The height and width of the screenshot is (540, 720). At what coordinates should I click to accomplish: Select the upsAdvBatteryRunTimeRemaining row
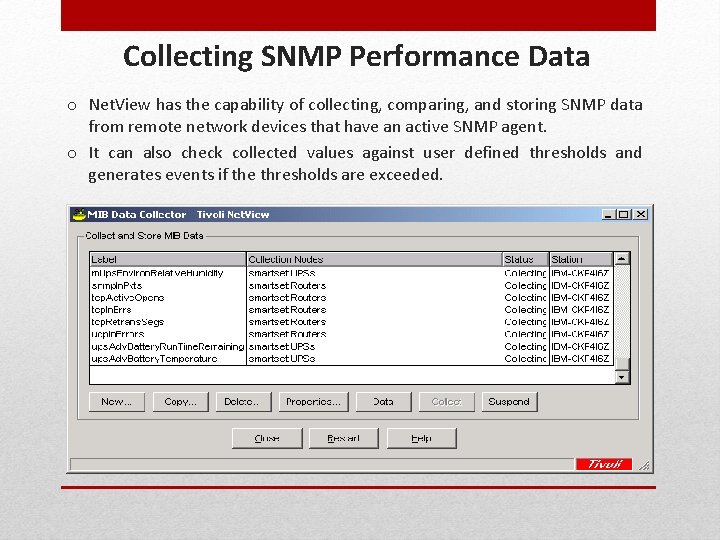351,347
